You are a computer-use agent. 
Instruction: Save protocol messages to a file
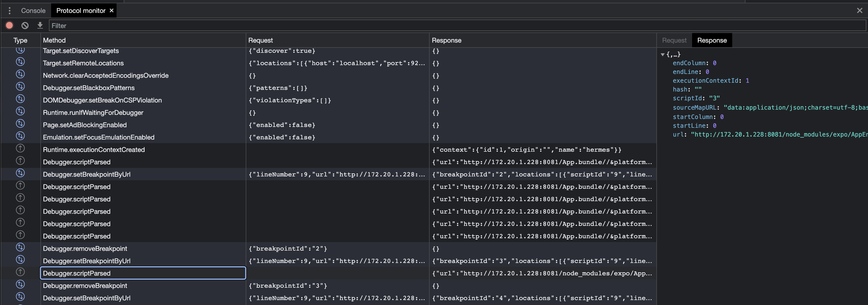pyautogui.click(x=40, y=25)
